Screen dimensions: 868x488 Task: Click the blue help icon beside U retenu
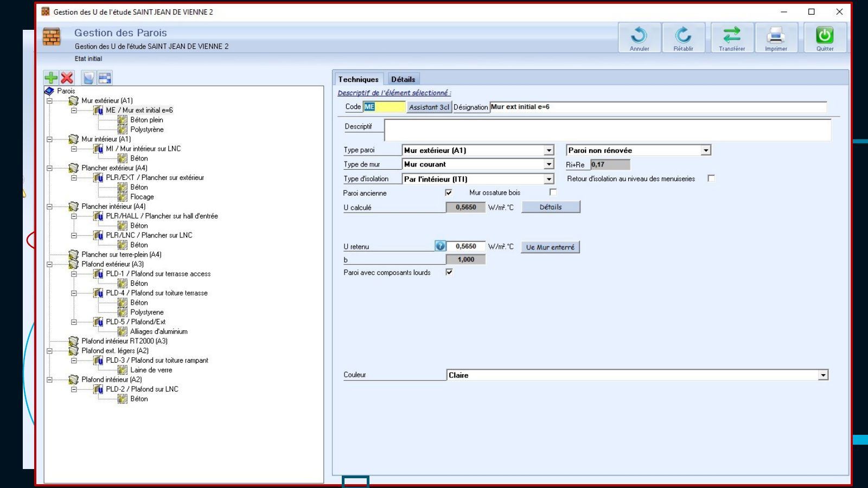[440, 246]
